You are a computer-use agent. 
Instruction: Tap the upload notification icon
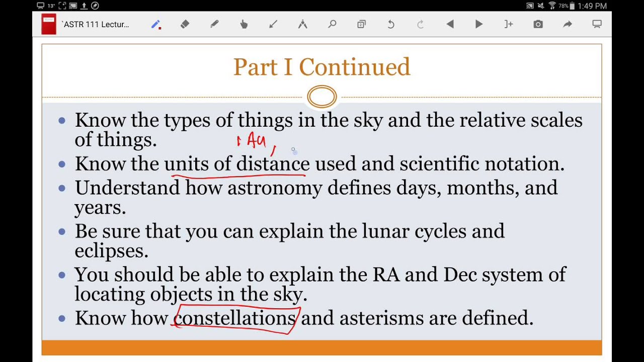click(x=85, y=6)
